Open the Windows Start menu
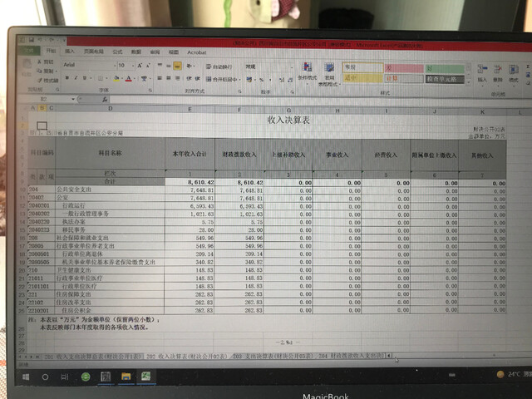This screenshot has height=399, width=532. 26,377
